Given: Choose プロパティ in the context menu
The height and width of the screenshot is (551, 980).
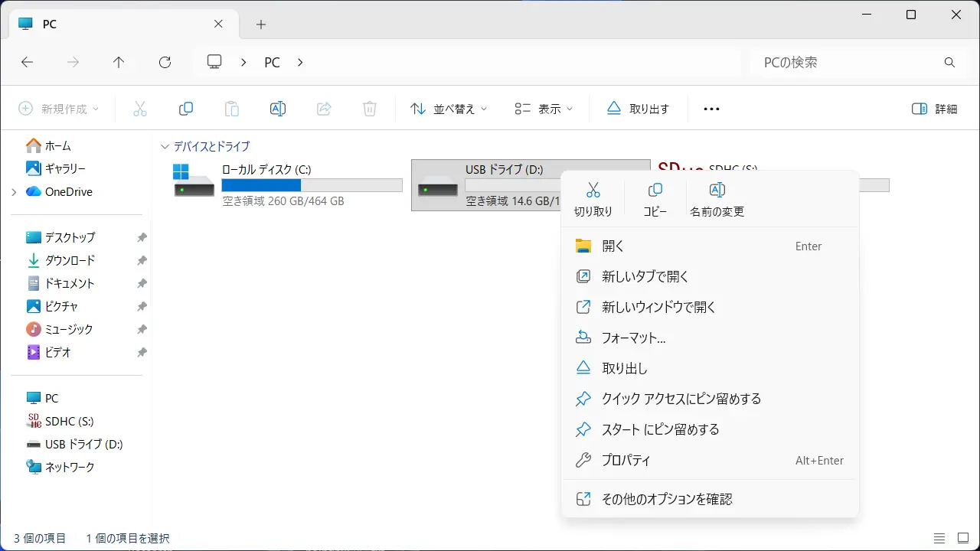Looking at the screenshot, I should (x=626, y=460).
